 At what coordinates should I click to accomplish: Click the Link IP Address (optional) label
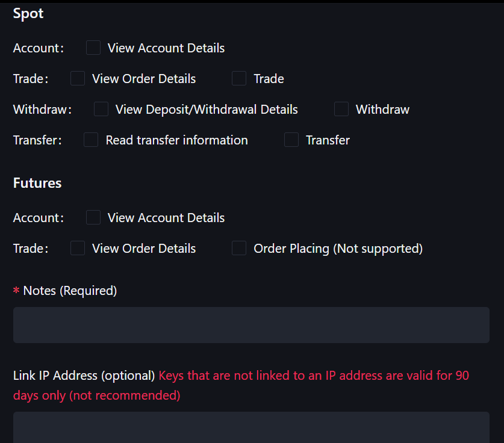(83, 375)
